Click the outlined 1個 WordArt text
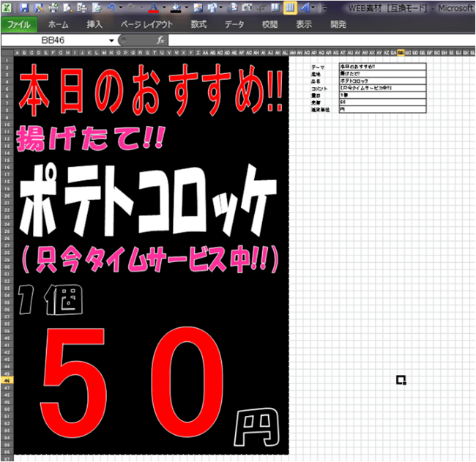This screenshot has height=462, width=476. pyautogui.click(x=51, y=299)
